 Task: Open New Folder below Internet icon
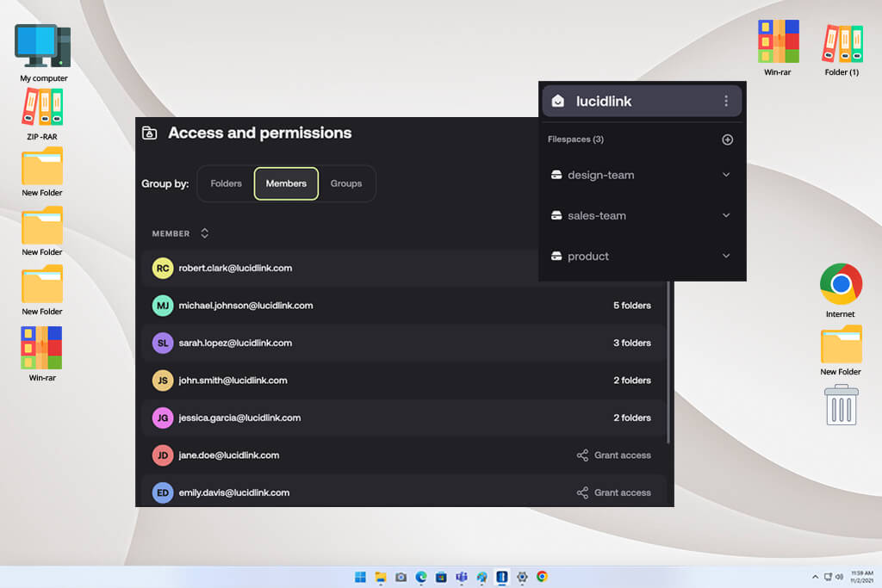click(841, 350)
